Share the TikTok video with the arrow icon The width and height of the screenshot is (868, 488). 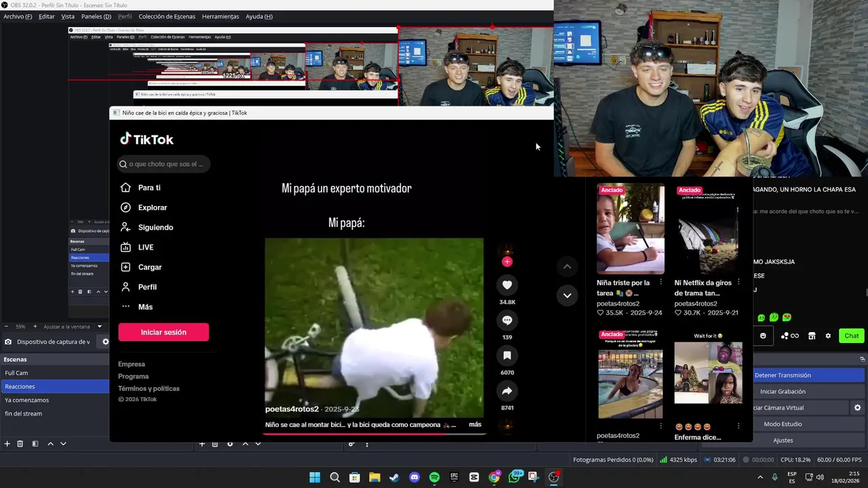click(x=507, y=390)
